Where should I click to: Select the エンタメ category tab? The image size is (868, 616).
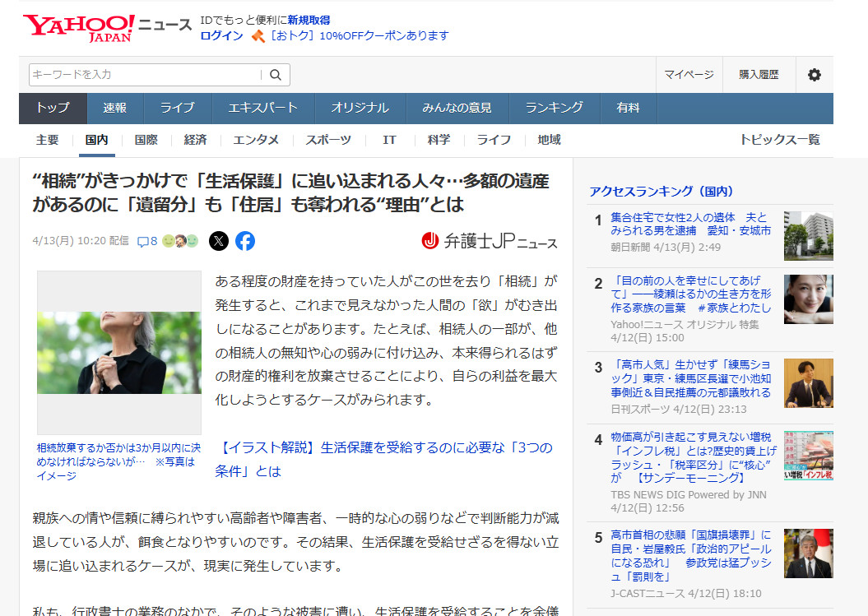click(x=256, y=140)
